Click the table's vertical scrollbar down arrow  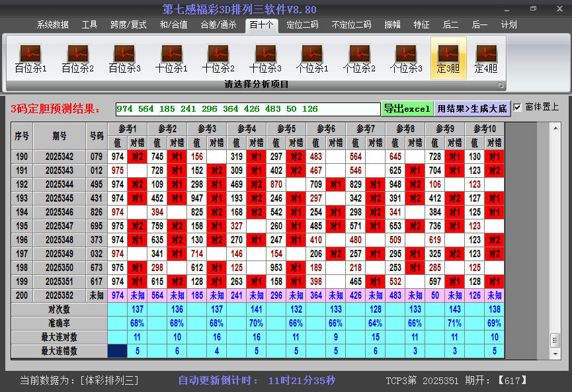pos(555,350)
